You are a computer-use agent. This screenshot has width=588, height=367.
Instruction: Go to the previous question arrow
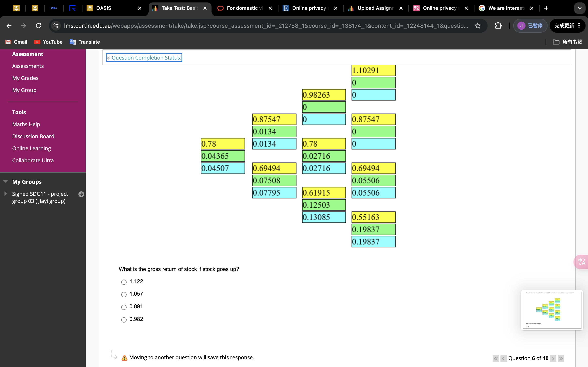503,358
